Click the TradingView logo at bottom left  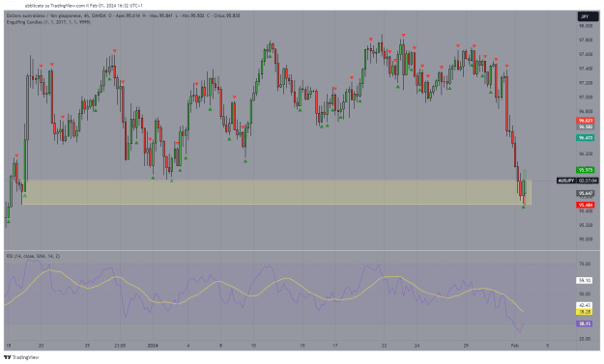[21, 357]
